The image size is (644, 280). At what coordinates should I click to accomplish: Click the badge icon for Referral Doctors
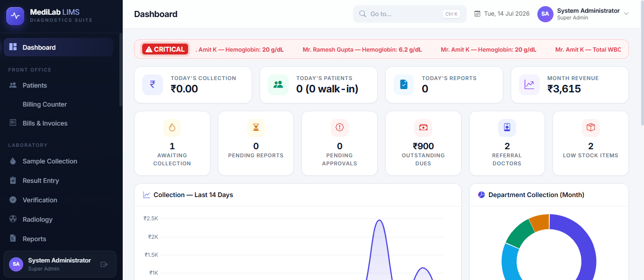point(507,127)
